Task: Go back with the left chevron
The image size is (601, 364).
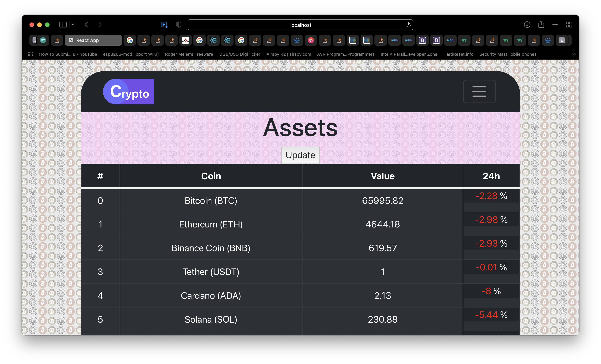Action: pyautogui.click(x=86, y=25)
